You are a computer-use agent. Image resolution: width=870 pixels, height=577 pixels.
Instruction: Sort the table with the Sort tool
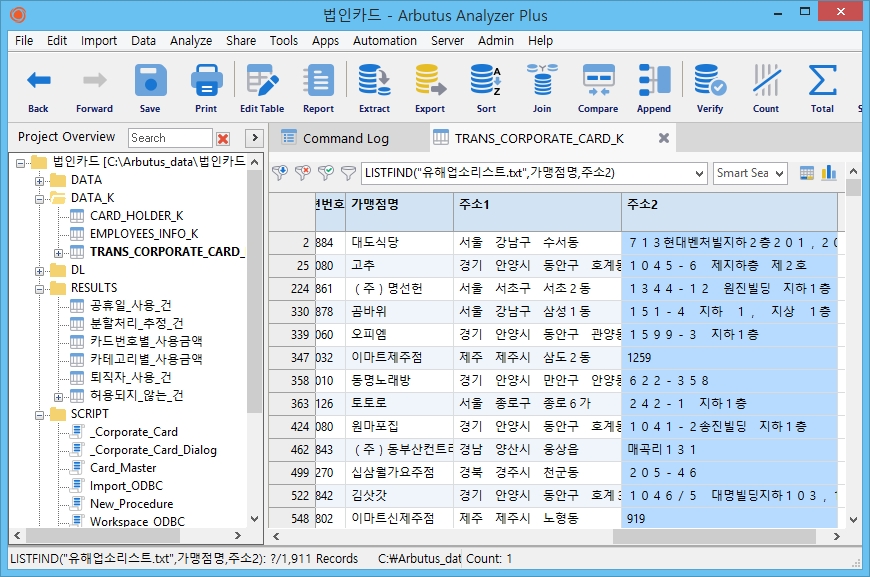486,88
